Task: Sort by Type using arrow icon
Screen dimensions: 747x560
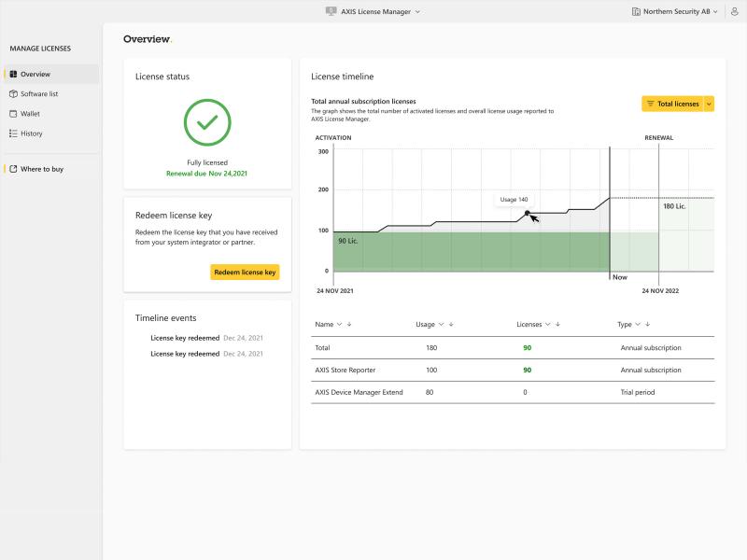Action: coord(647,324)
